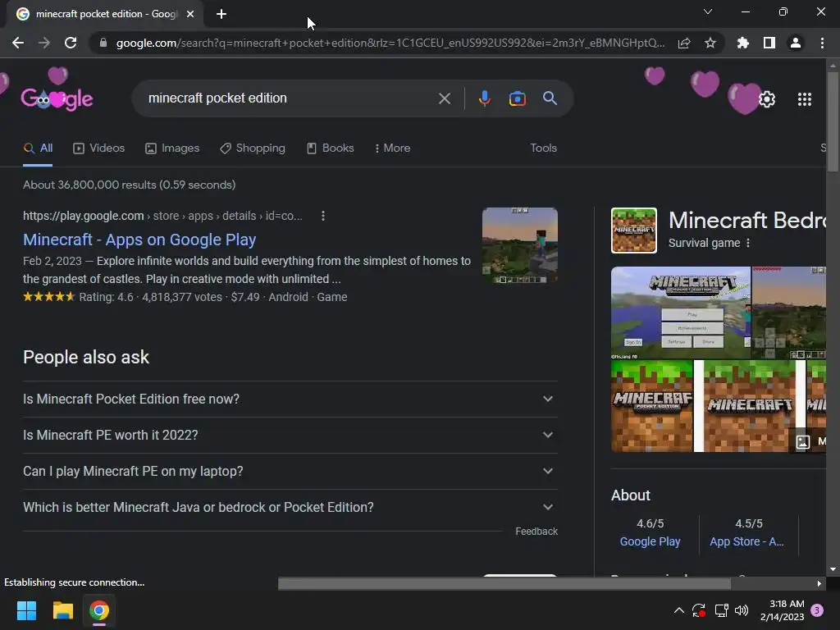This screenshot has height=630, width=840.
Task: Open the Minecraft title-screen panel image
Action: click(x=681, y=313)
